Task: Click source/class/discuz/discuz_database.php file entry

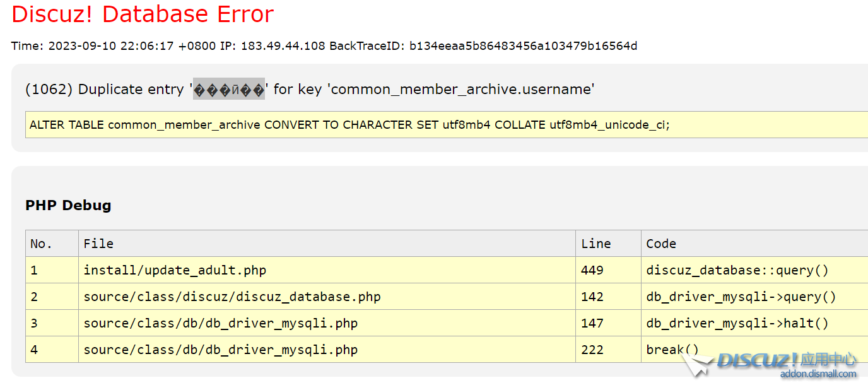Action: (232, 297)
